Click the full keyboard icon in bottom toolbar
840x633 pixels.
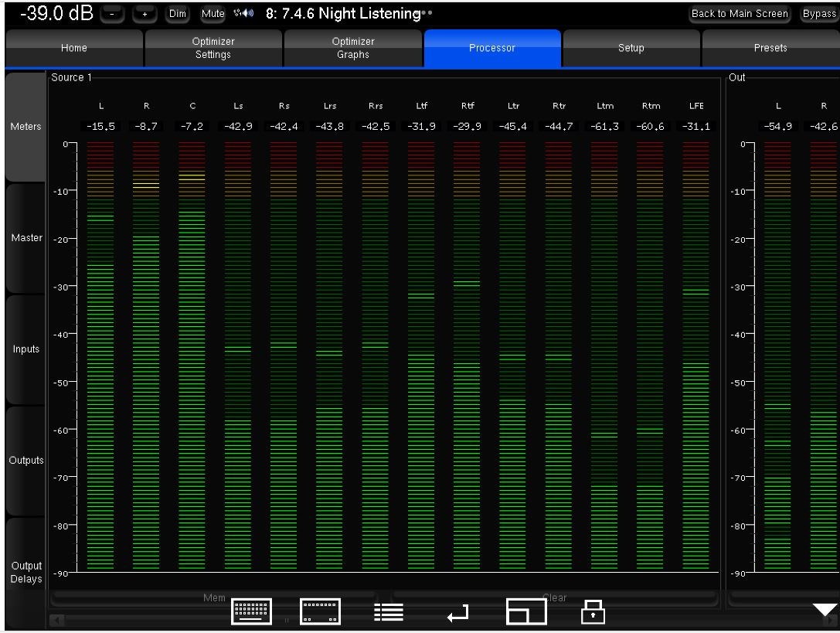[x=252, y=611]
